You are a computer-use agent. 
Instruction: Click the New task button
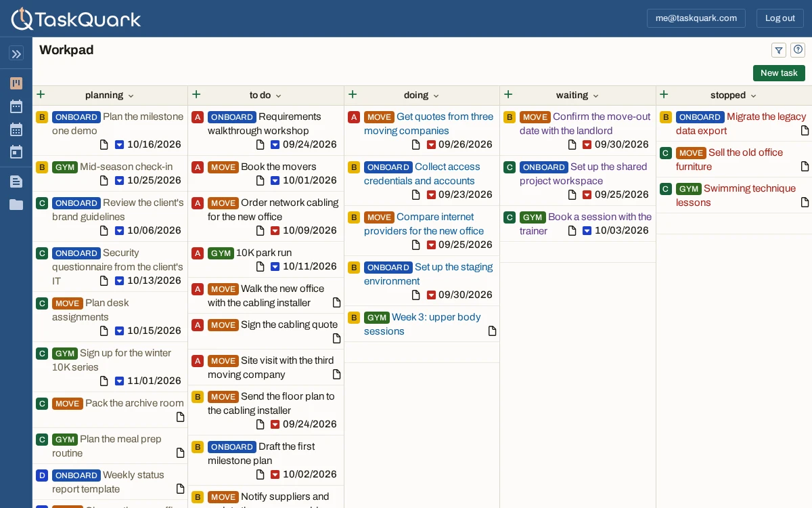(779, 73)
